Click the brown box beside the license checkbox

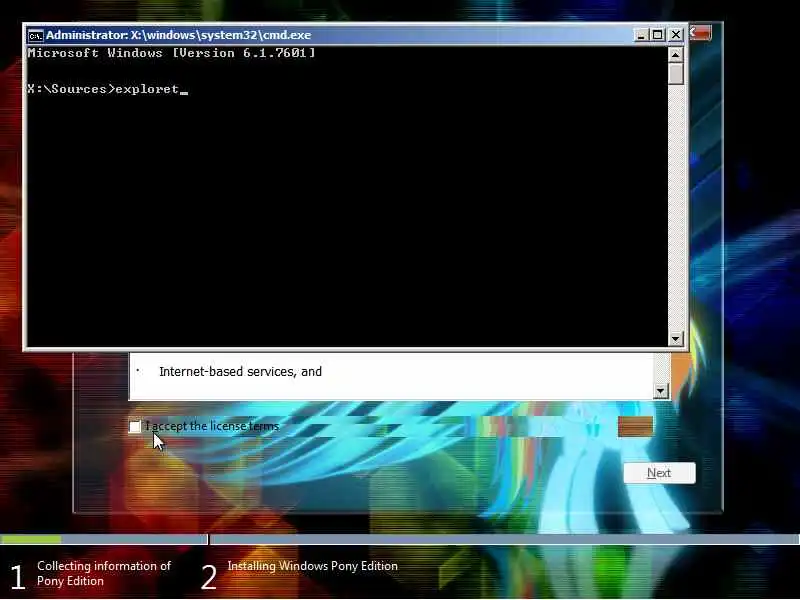[635, 427]
